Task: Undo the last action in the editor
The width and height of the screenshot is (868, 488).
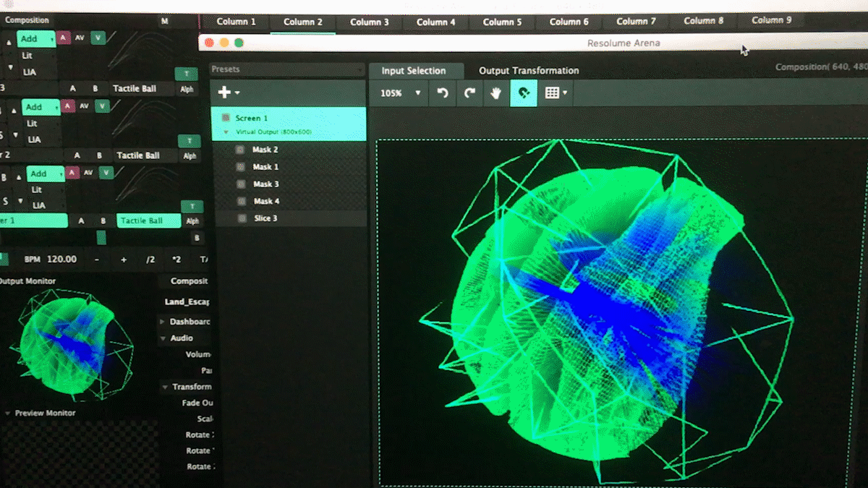Action: pyautogui.click(x=443, y=93)
